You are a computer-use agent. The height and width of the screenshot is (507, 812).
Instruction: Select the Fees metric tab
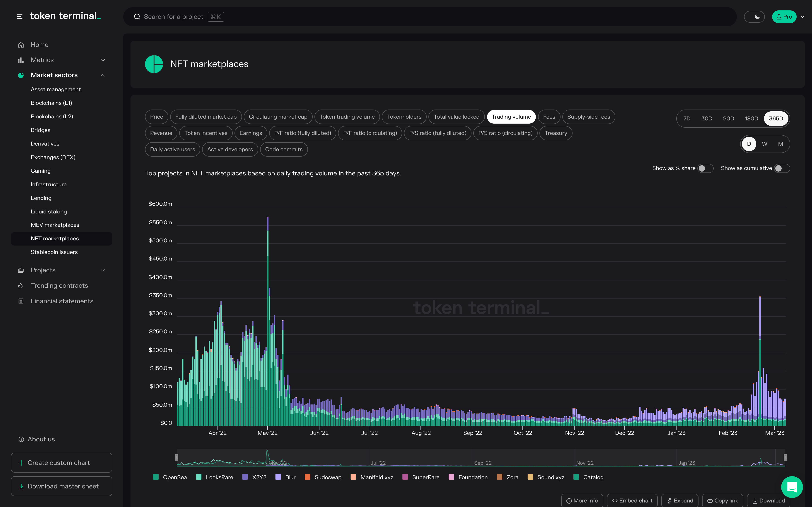549,117
